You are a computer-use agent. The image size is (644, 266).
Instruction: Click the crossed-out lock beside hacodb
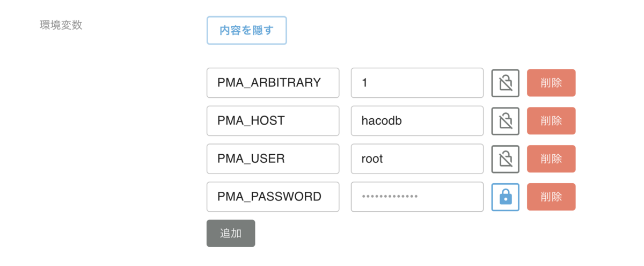pos(505,121)
